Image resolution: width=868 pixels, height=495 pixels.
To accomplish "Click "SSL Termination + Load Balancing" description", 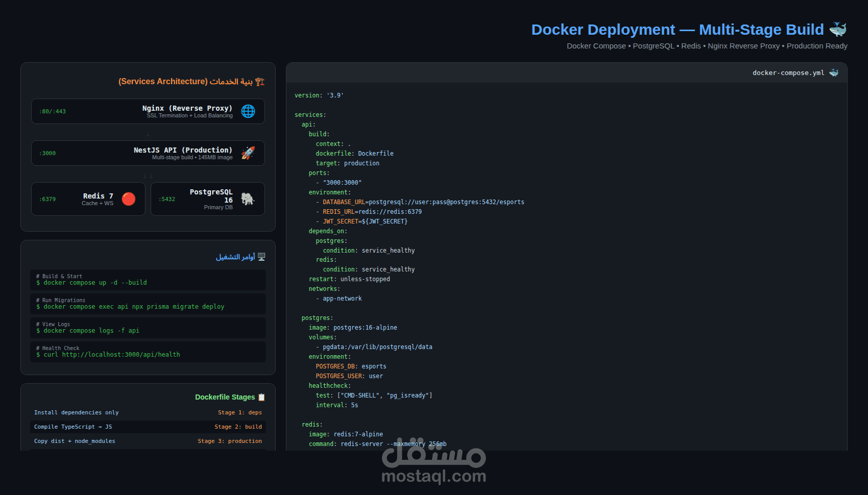I will [190, 116].
